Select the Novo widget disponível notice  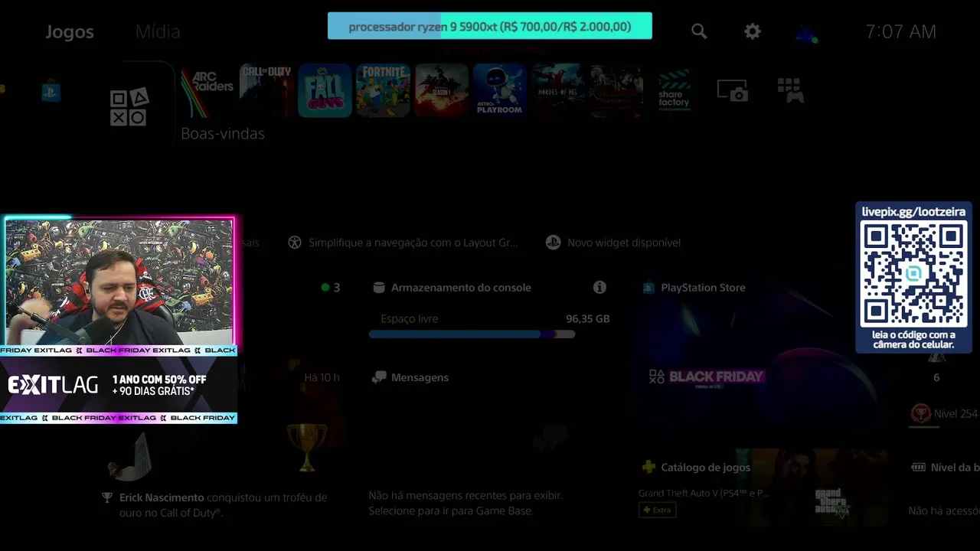click(x=613, y=243)
